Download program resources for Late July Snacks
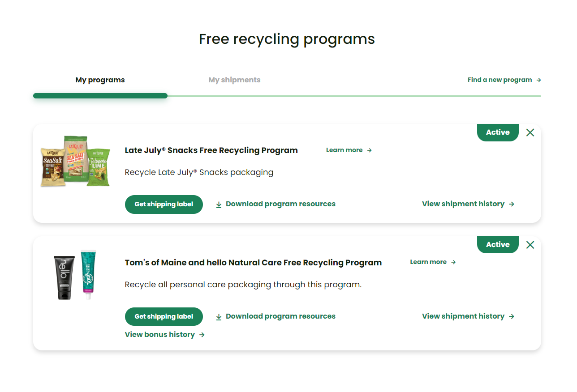 point(276,204)
